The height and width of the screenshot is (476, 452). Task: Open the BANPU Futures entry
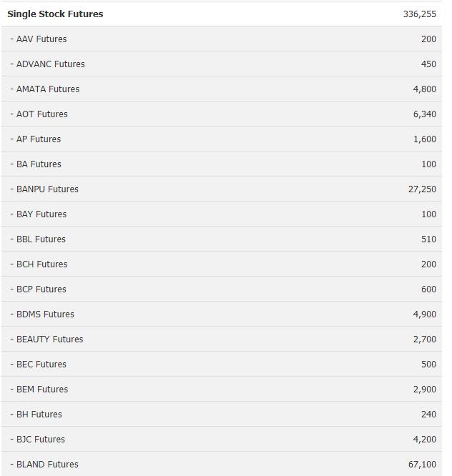click(x=47, y=189)
